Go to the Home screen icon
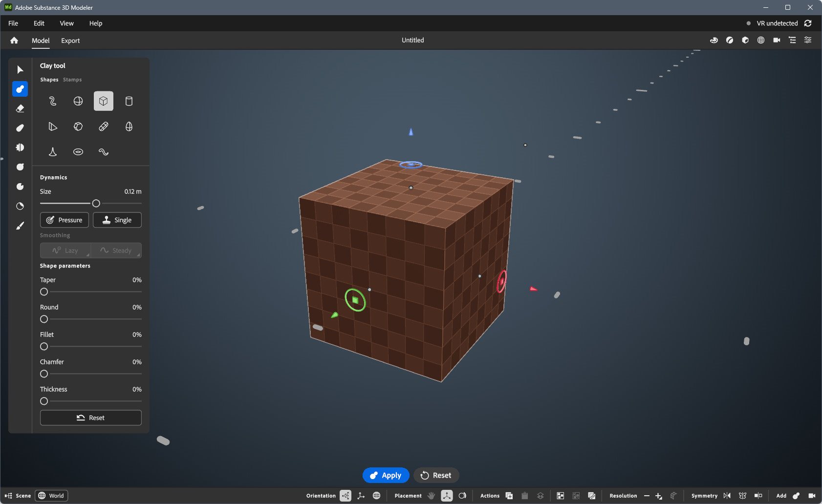Image resolution: width=822 pixels, height=504 pixels. (x=14, y=41)
